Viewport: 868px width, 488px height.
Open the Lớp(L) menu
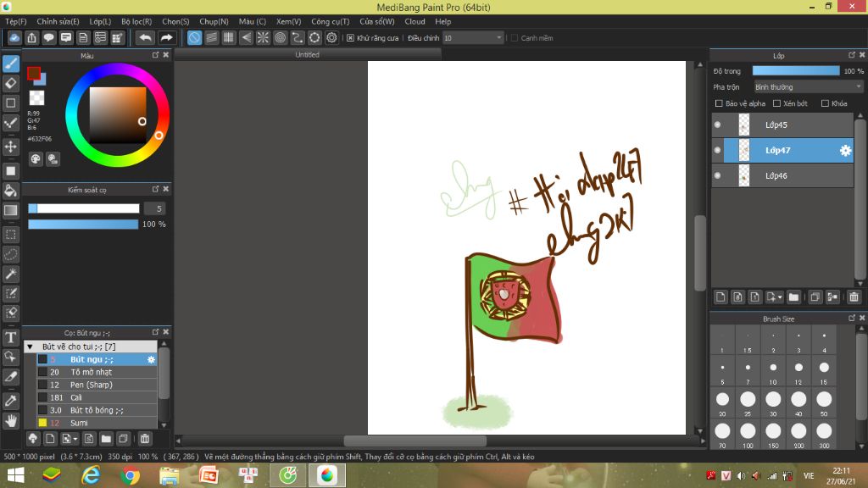click(100, 21)
